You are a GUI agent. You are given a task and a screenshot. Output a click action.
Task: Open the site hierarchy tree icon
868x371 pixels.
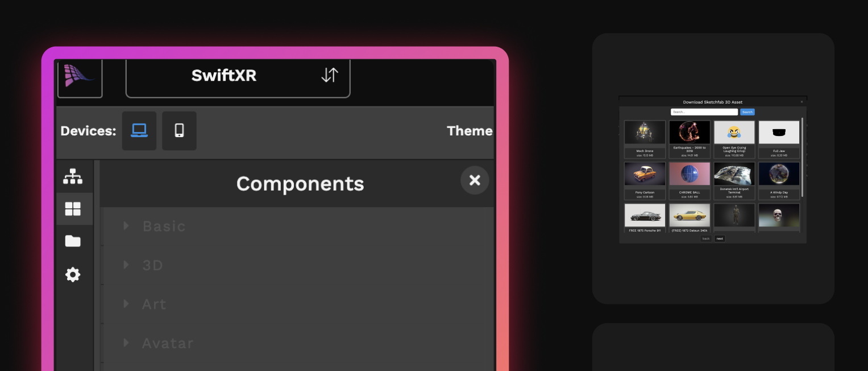click(x=73, y=176)
